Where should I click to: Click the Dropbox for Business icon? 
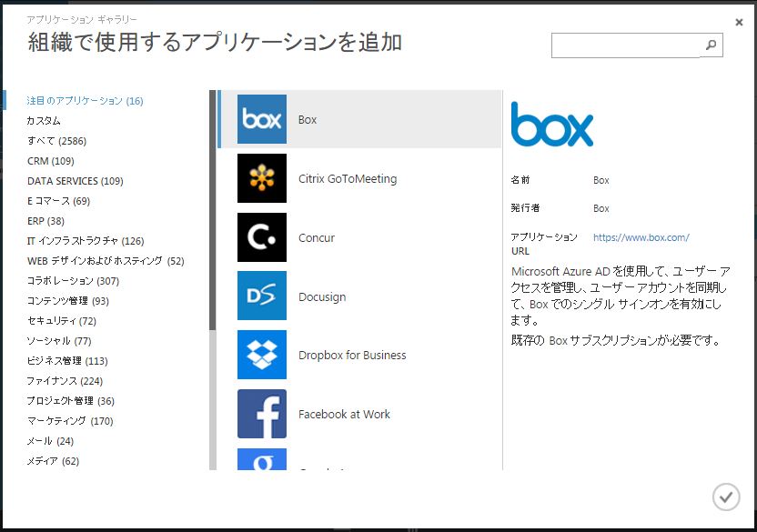tap(262, 355)
